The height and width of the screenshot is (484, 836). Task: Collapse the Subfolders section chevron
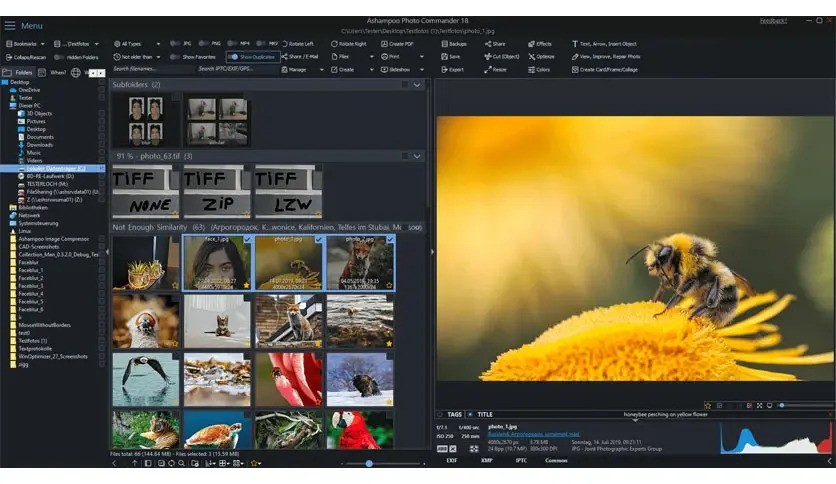(x=417, y=85)
